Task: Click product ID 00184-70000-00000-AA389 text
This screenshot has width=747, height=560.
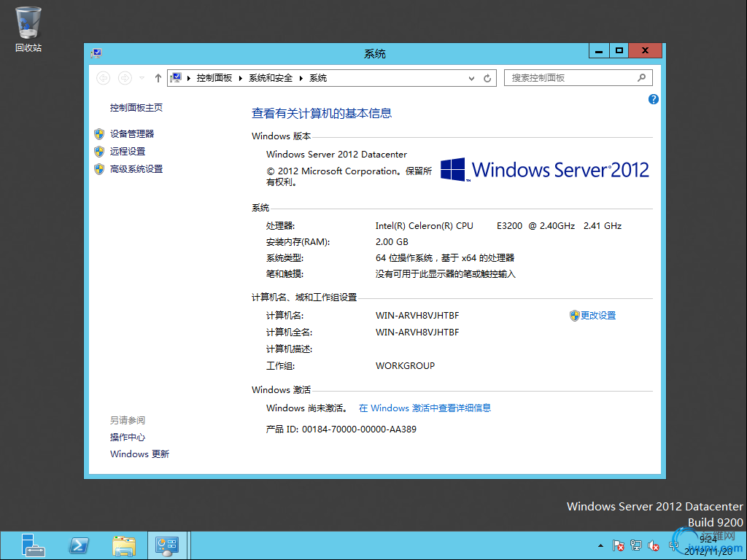Action: coord(359,429)
